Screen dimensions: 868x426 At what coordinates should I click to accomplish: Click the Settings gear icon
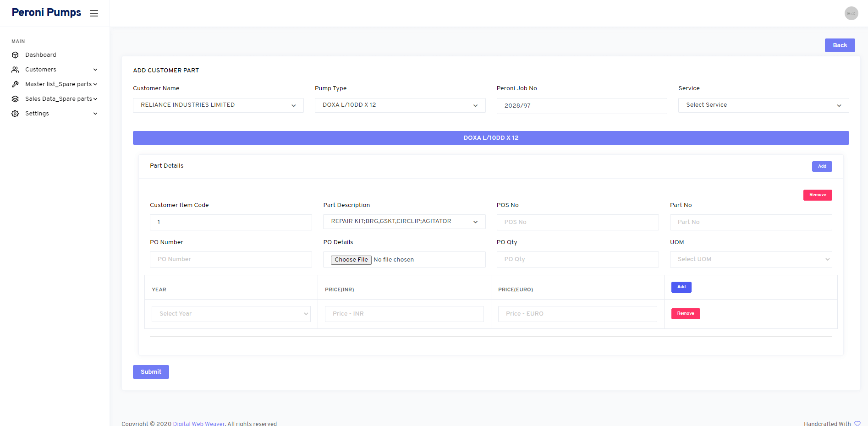[x=15, y=114]
